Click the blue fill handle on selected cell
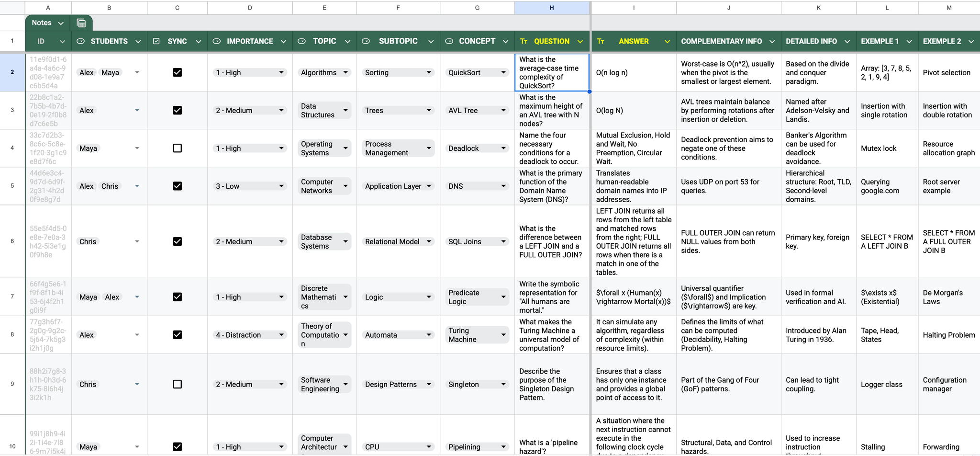Screen dimensions: 980x456 [x=589, y=91]
